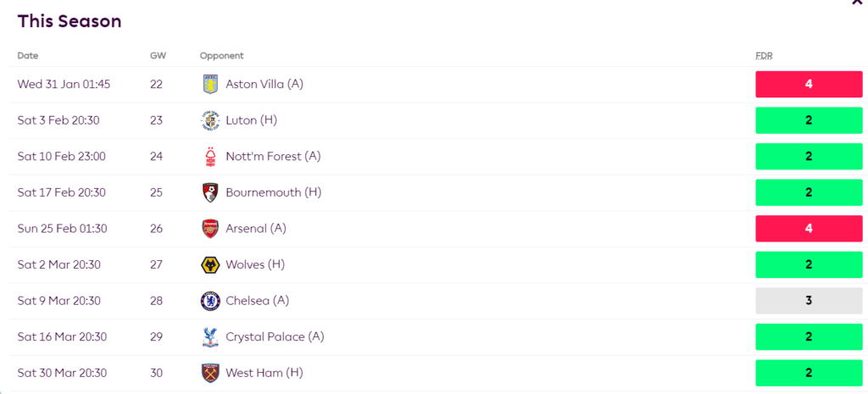
Task: Select the Sat 30 Mar 20:30 fixture date
Action: click(x=64, y=373)
